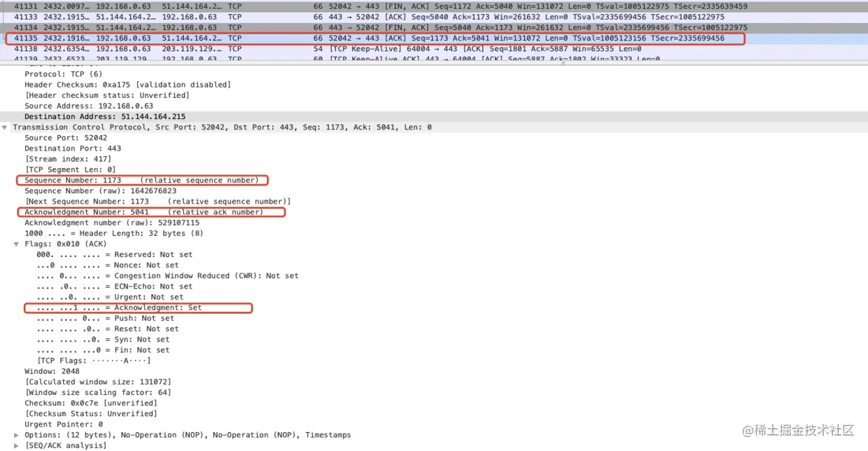Select the 'Acknowledgment: Set' flag line
868x451 pixels.
119,307
